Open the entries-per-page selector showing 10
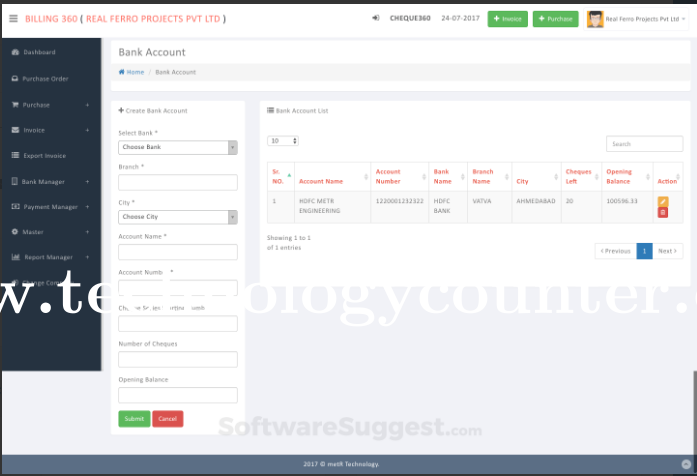 tap(283, 141)
